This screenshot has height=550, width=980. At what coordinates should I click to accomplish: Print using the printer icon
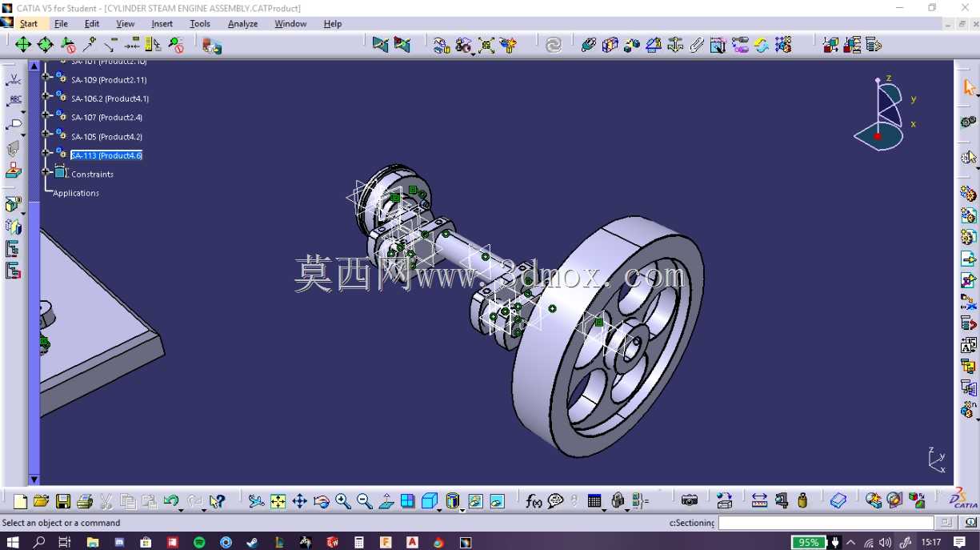click(85, 501)
